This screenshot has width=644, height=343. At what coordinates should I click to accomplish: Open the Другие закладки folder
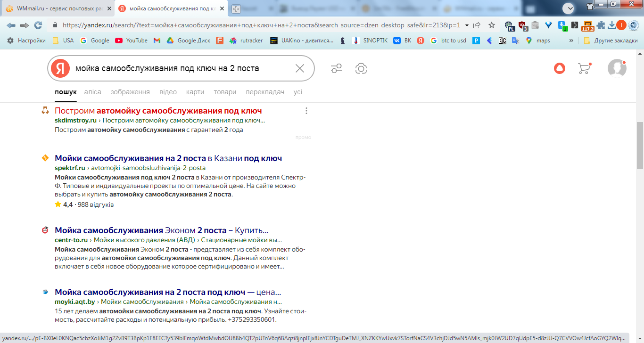click(x=611, y=41)
